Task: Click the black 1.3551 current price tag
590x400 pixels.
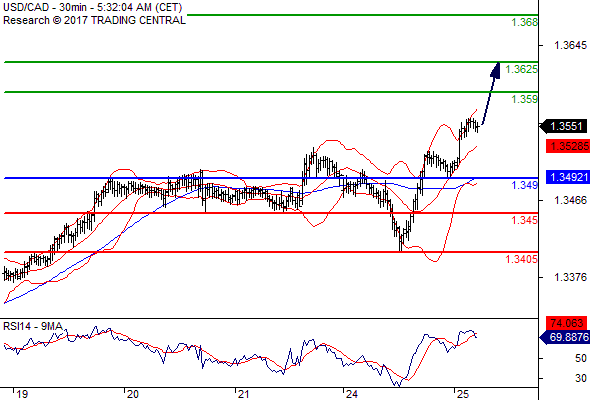Action: 564,126
